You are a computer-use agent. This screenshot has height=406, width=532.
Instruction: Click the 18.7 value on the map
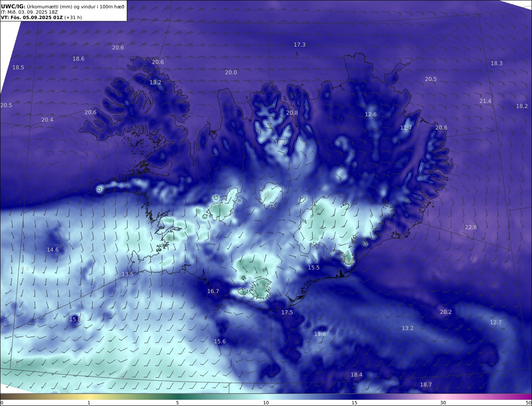[x=426, y=384]
